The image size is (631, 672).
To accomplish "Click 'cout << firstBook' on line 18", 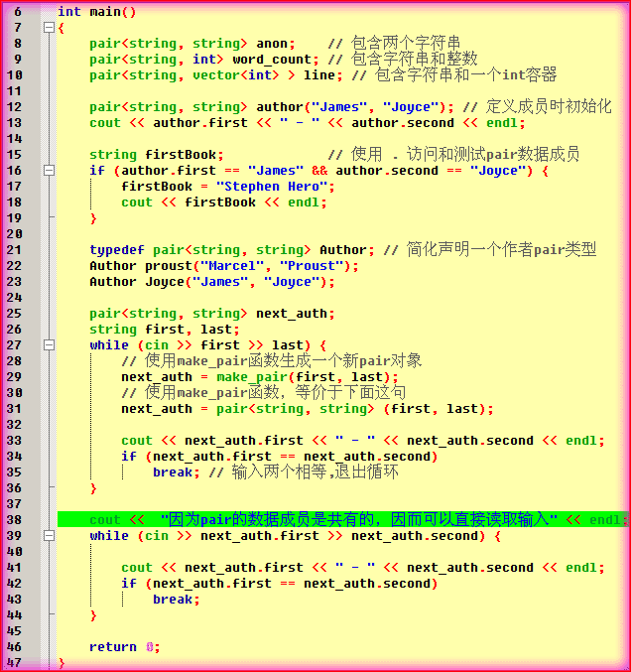I will tap(189, 202).
